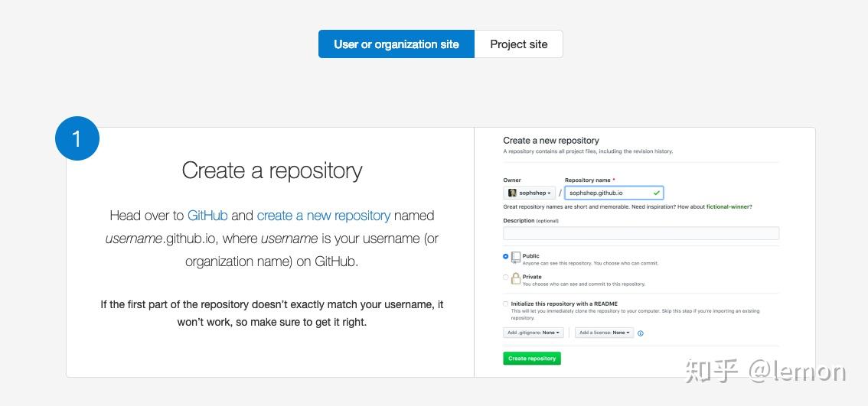Open the GitHub link in the instructions
The image size is (868, 406).
point(207,215)
